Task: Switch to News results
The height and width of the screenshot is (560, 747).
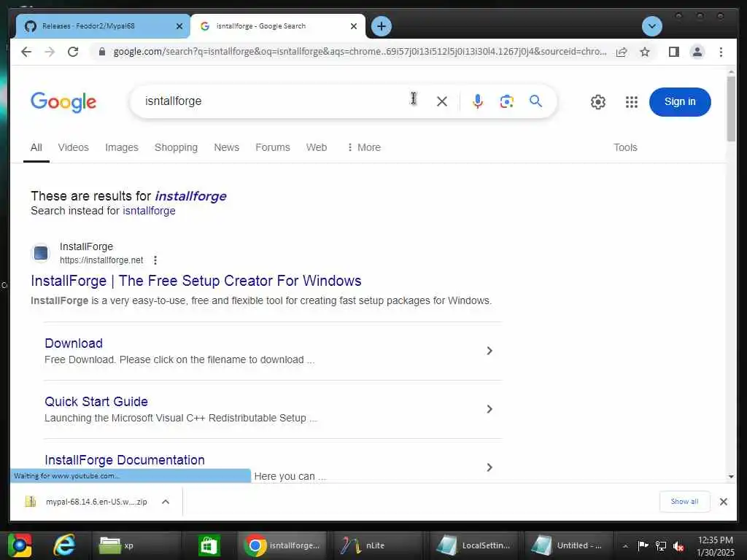Action: [226, 147]
